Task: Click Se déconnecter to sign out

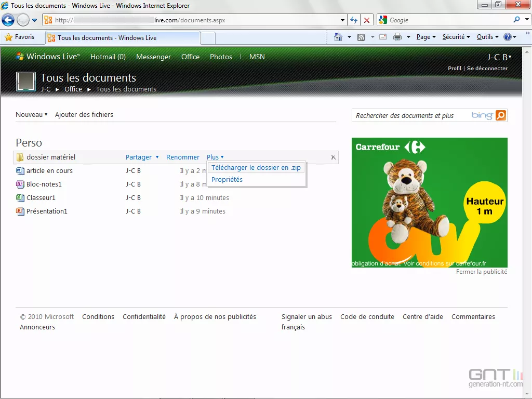Action: point(487,68)
